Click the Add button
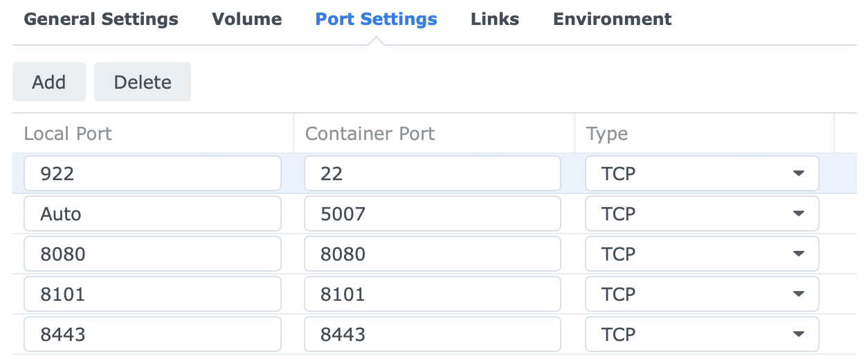Viewport: 868px width, 359px height. (49, 82)
